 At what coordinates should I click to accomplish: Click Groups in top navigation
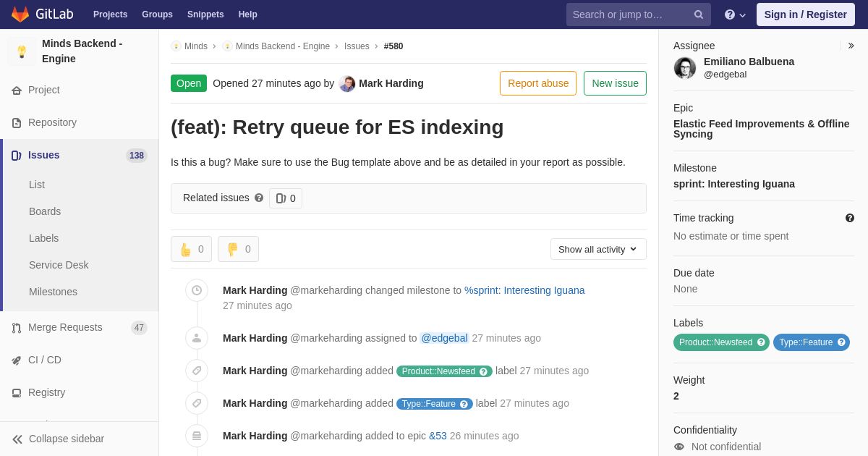[x=157, y=14]
